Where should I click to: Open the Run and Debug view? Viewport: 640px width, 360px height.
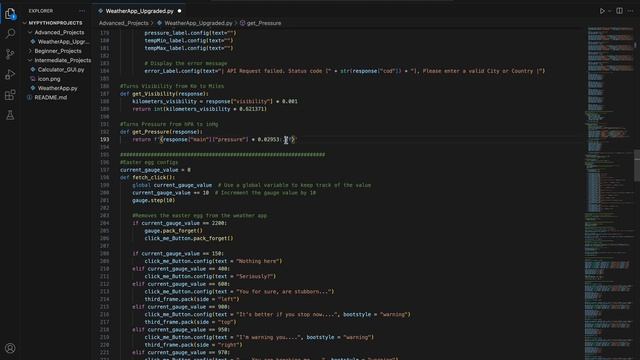(x=10, y=74)
